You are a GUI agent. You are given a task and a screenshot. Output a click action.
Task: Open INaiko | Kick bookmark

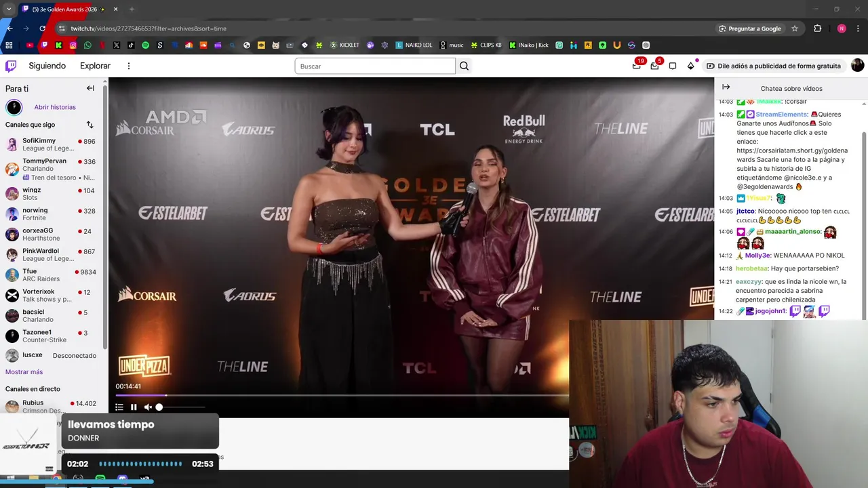[528, 45]
